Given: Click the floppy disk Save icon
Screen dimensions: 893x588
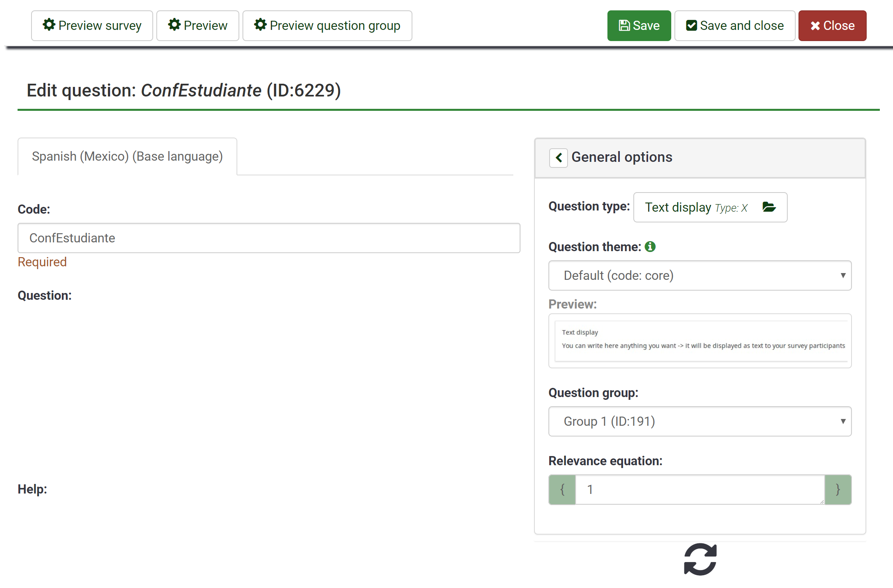Looking at the screenshot, I should (624, 26).
